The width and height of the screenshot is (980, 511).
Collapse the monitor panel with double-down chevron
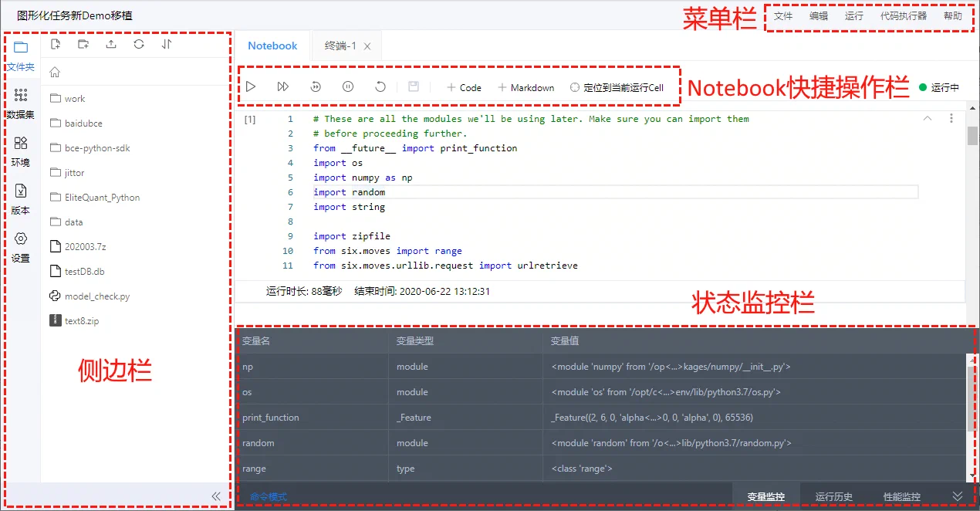point(958,496)
